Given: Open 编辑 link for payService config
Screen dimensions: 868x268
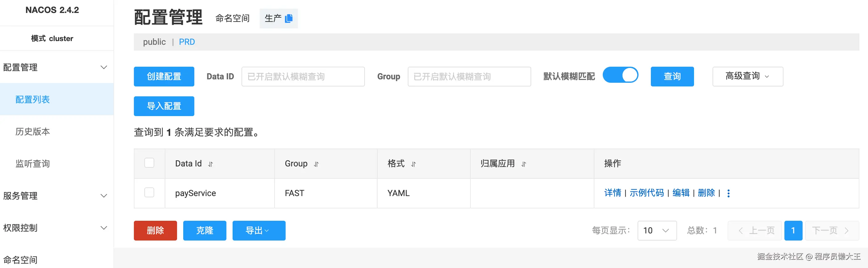Looking at the screenshot, I should tap(681, 193).
